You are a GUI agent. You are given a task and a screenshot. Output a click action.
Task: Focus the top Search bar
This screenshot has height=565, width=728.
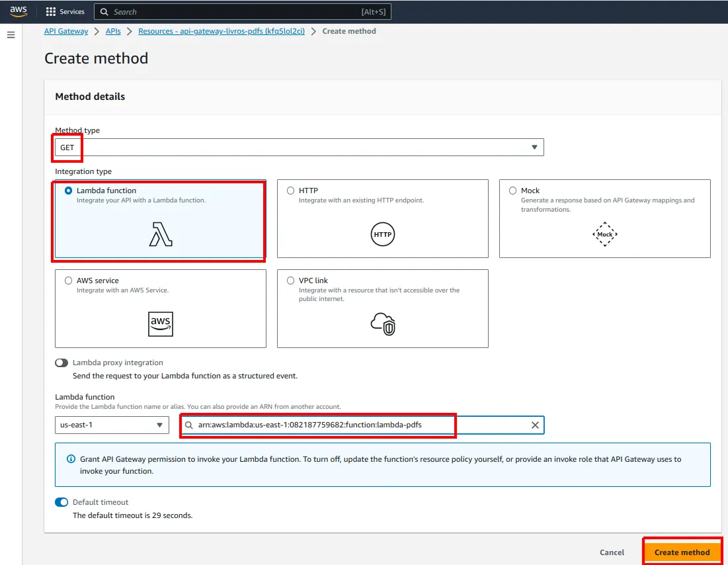[243, 12]
